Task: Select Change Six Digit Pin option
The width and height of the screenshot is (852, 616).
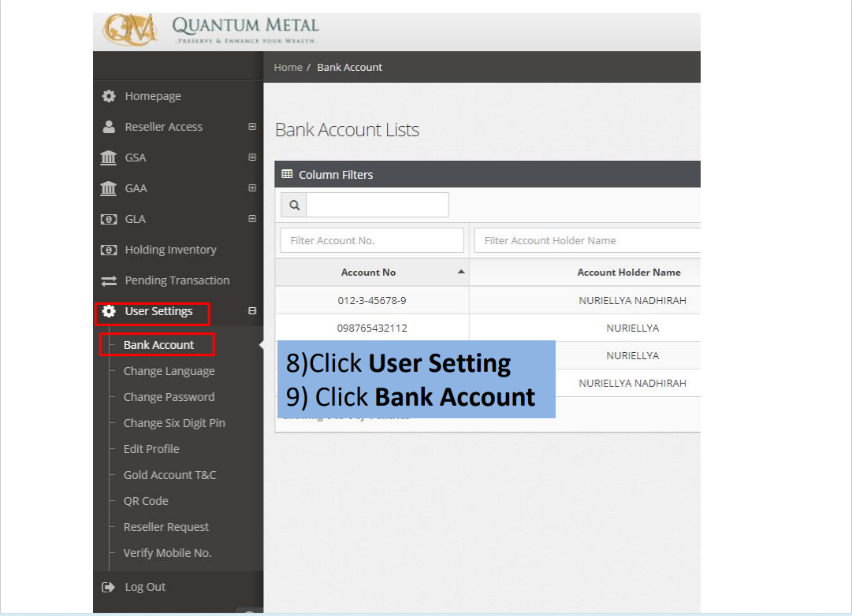Action: [174, 423]
